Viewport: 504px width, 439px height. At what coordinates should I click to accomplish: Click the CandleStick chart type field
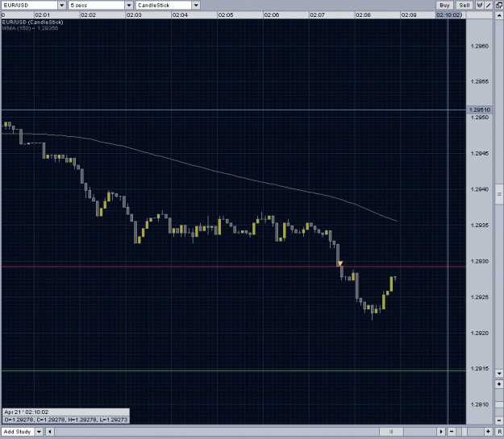coord(164,5)
